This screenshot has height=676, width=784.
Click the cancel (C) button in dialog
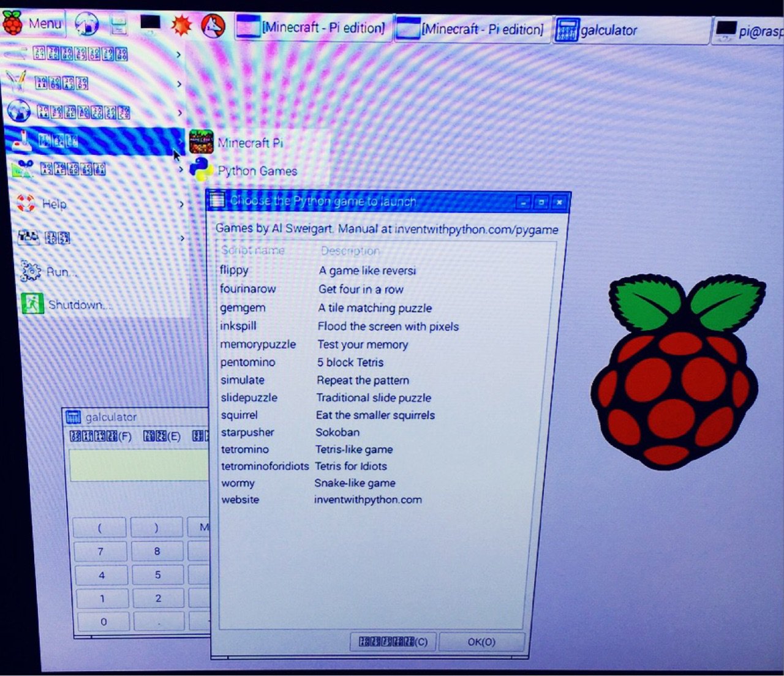point(393,642)
